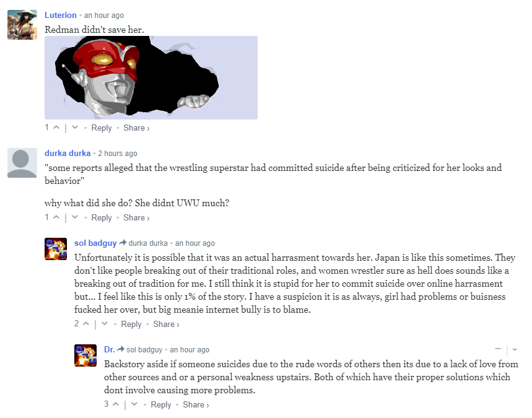Jump to parent comment via 'sol badguy' reference

[x=144, y=349]
